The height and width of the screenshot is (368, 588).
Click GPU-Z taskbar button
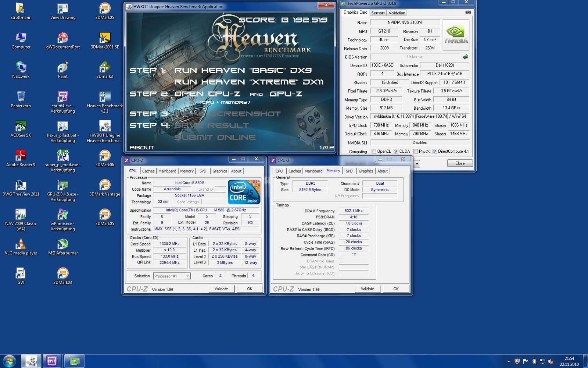[74, 361]
